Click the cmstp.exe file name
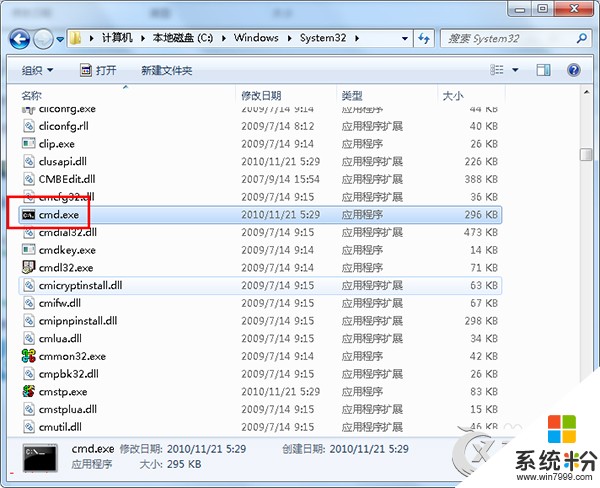Image resolution: width=600 pixels, height=488 pixels. point(63,392)
